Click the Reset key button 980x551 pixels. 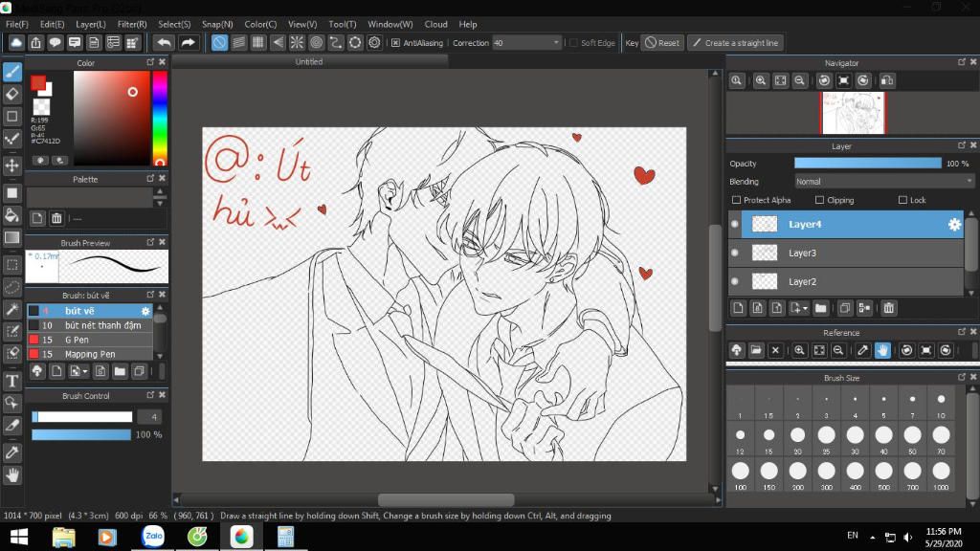pos(662,42)
